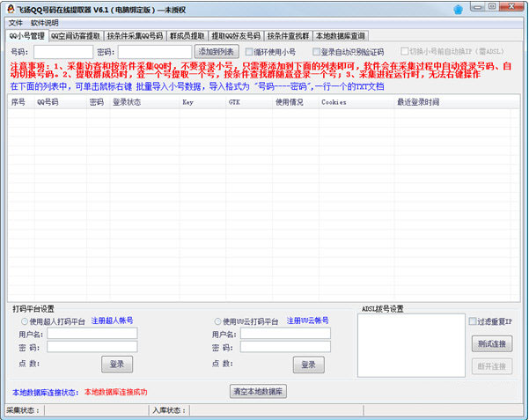Screen dimensions: 529x420
Task: Minimize the window from the title bar
Action: pos(478,9)
